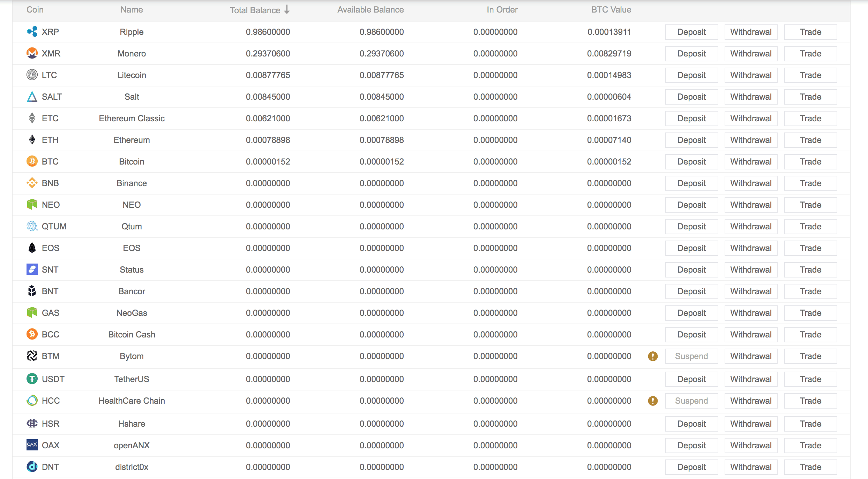Click the Bitcoin Cash BCC icon

pos(32,334)
